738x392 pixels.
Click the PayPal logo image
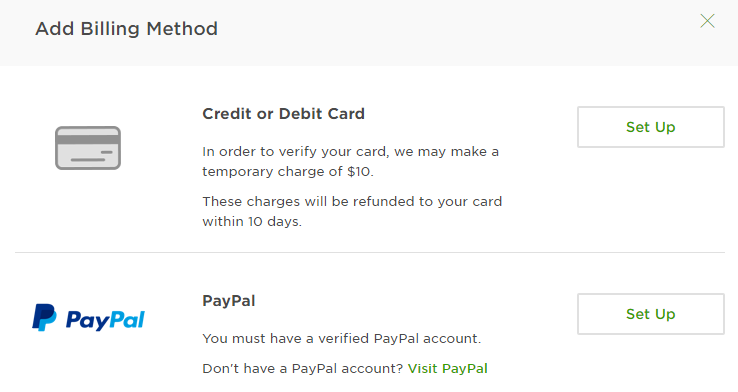pyautogui.click(x=88, y=318)
